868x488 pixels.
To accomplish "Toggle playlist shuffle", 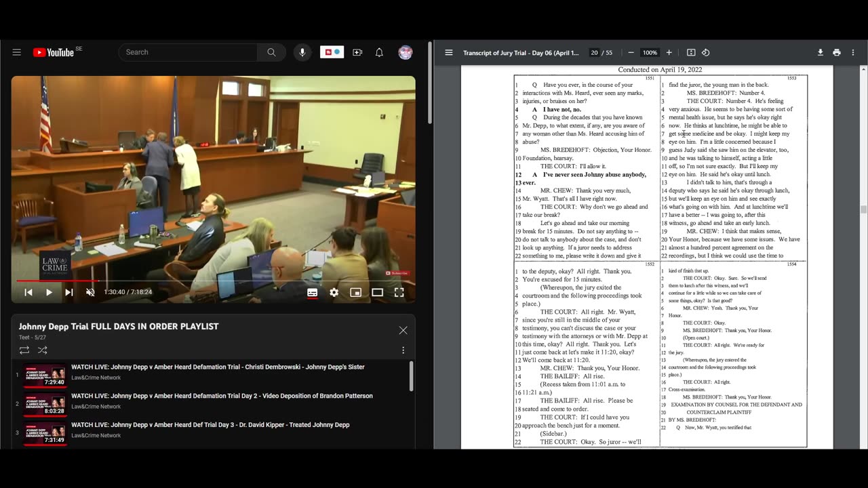I will [43, 350].
